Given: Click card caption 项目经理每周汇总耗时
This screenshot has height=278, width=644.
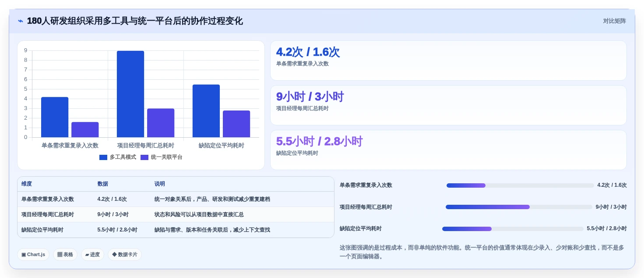Looking at the screenshot, I should 303,108.
